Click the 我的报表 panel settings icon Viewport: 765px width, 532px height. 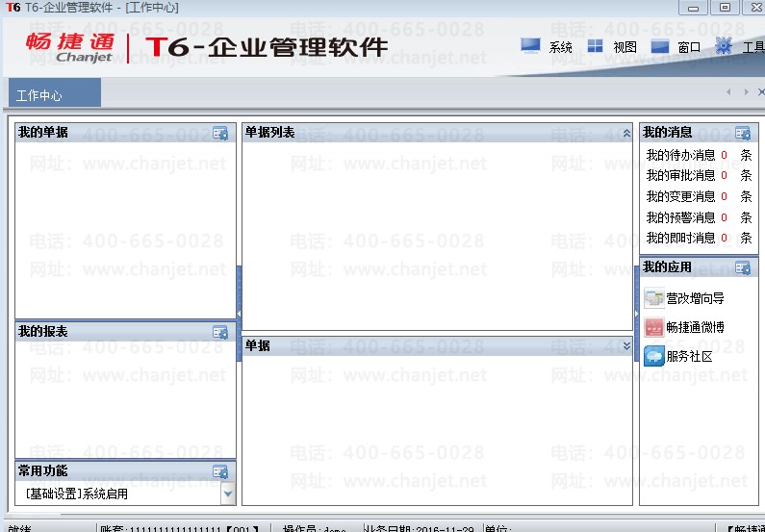click(x=220, y=332)
